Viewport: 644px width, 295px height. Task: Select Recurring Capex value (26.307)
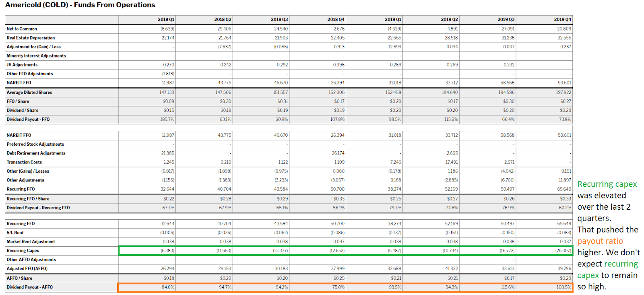coord(563,251)
